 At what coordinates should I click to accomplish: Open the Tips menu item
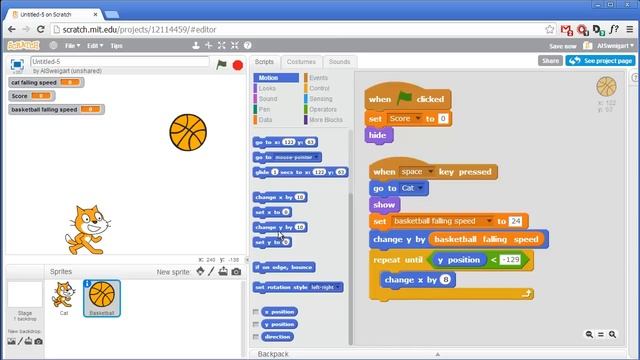point(116,46)
